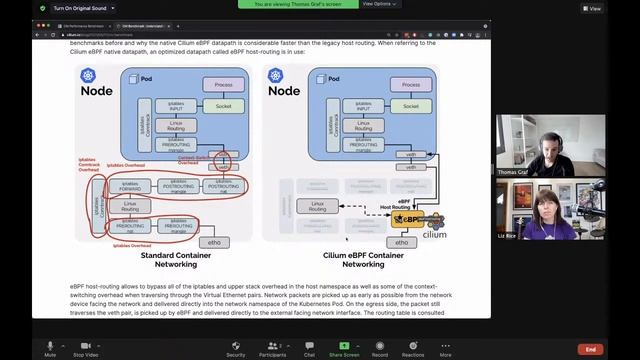Click the green Share Screen button
Screen dimensions: 640x360
(x=344, y=349)
